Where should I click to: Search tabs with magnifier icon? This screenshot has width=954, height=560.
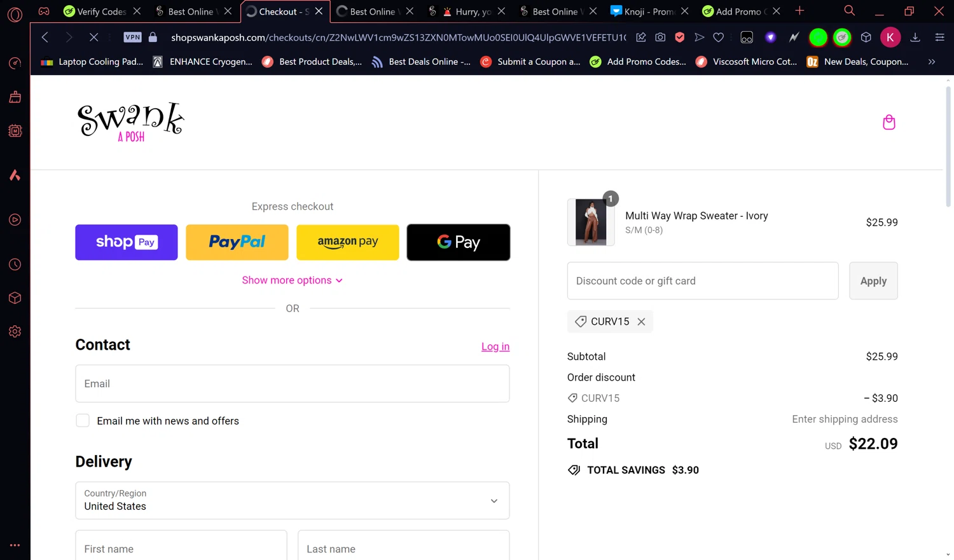click(x=849, y=11)
